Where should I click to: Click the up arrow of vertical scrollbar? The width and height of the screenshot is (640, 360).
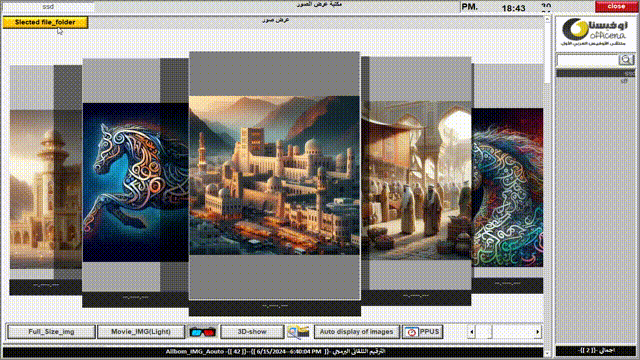(x=547, y=19)
